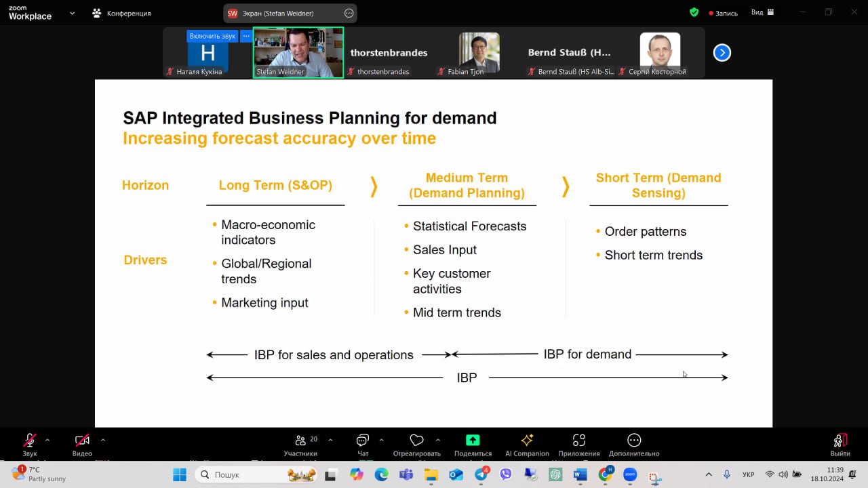Image resolution: width=868 pixels, height=488 pixels.
Task: Open the Чат chat panel
Action: tap(363, 444)
